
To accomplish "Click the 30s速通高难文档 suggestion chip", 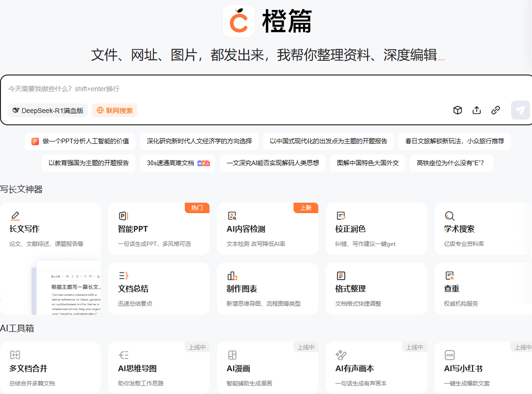I will 177,163.
